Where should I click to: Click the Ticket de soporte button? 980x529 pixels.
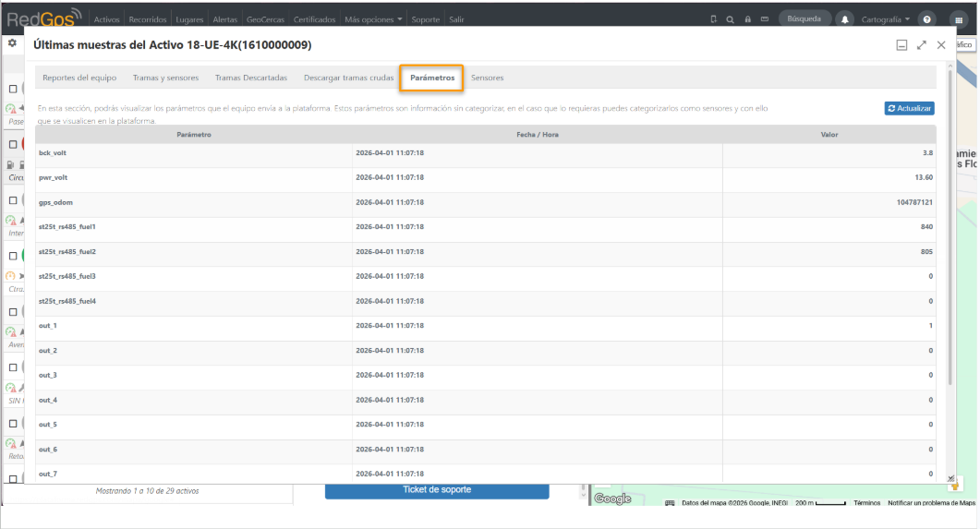(x=437, y=489)
